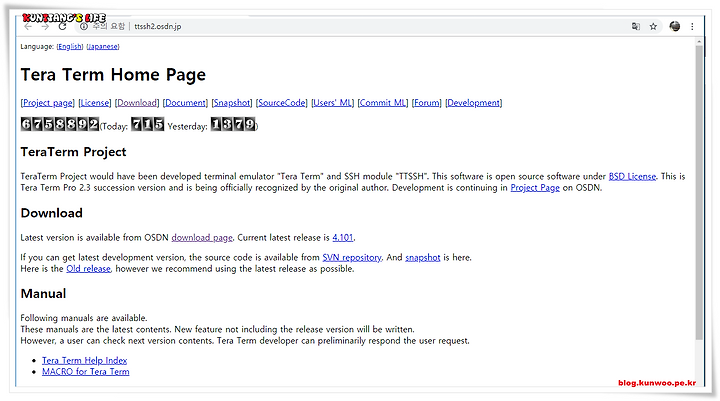This screenshot has height=401, width=720.
Task: Open the Development link
Action: point(473,103)
